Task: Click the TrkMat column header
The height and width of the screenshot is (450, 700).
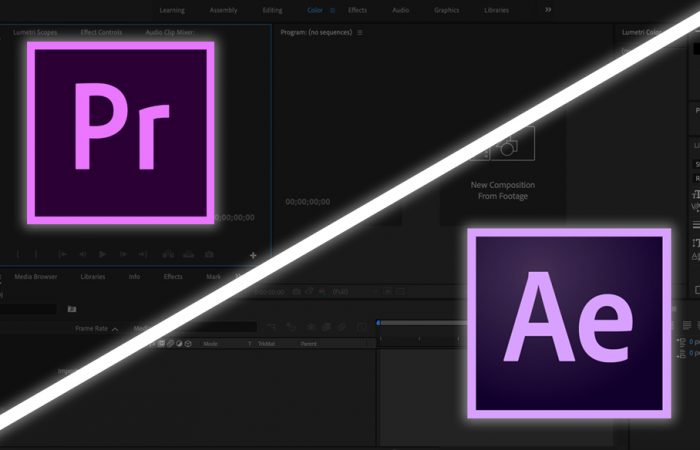Action: [267, 344]
